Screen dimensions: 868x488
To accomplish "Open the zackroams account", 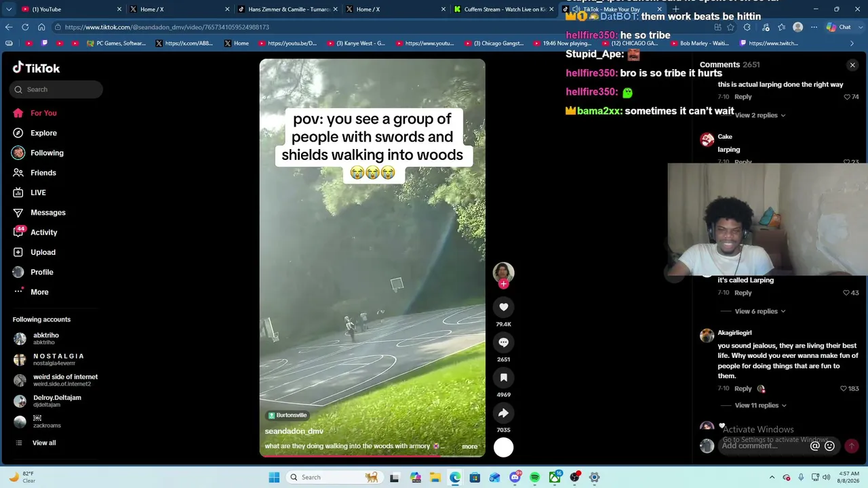I will pyautogui.click(x=47, y=422).
